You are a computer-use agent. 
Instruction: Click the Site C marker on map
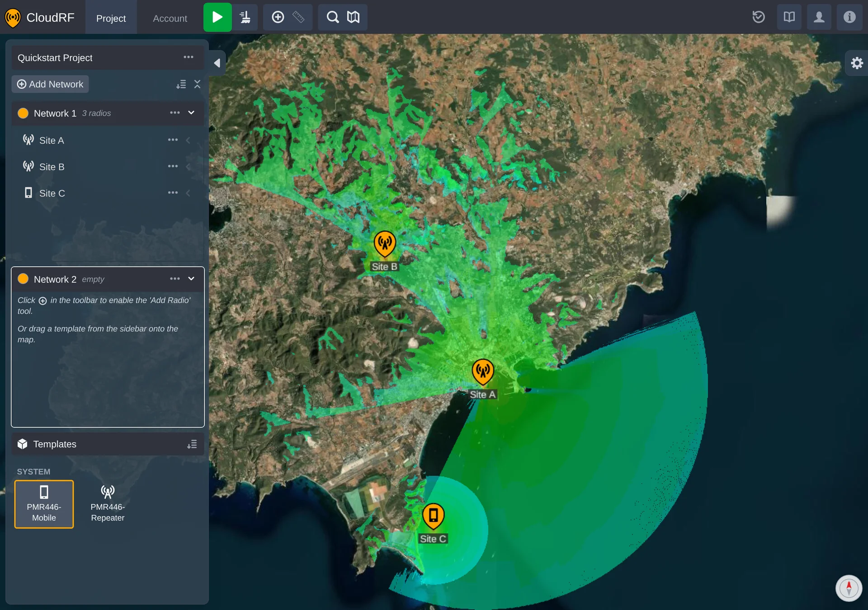(x=434, y=516)
